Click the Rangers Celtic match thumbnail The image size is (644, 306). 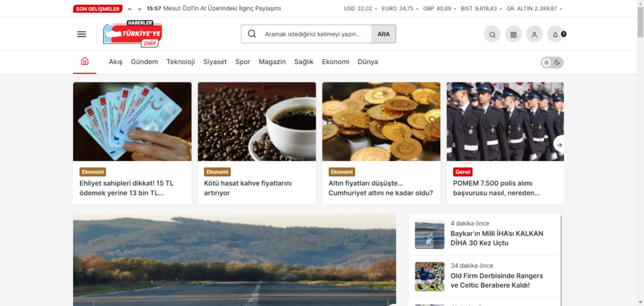click(x=430, y=277)
